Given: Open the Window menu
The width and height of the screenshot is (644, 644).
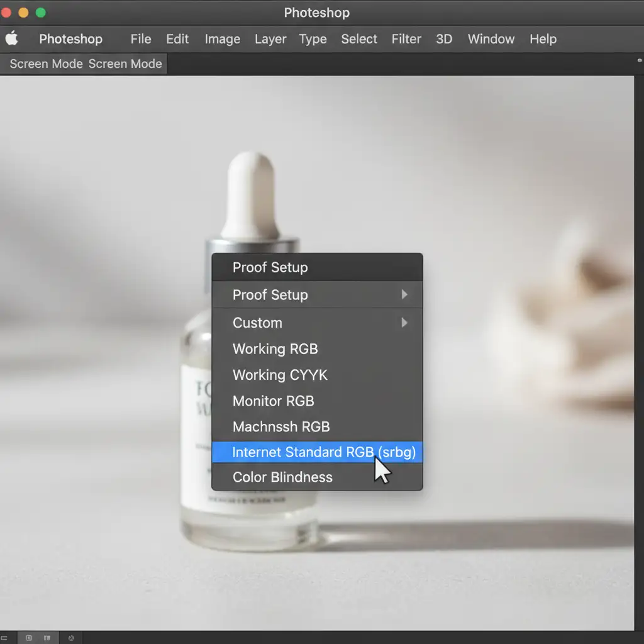Looking at the screenshot, I should point(491,39).
